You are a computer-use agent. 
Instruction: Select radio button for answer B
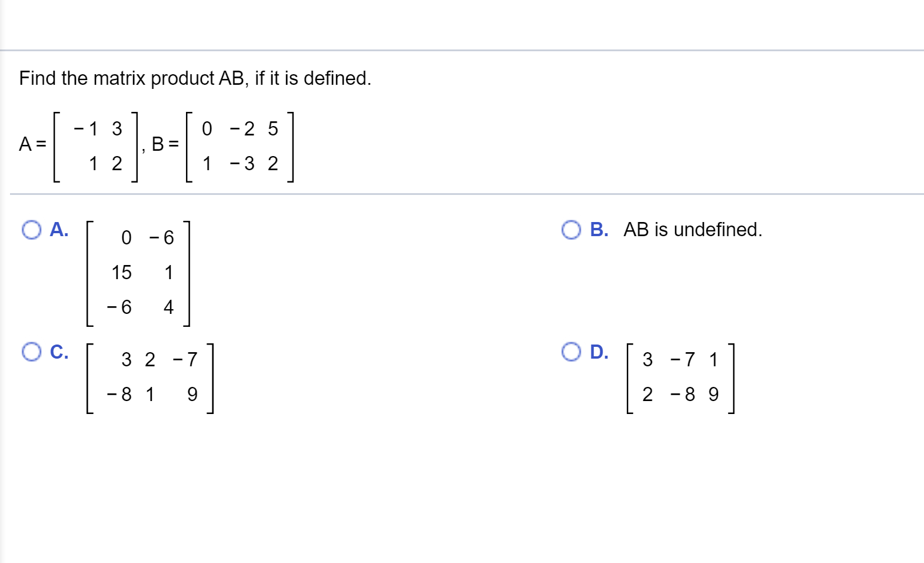pos(570,230)
